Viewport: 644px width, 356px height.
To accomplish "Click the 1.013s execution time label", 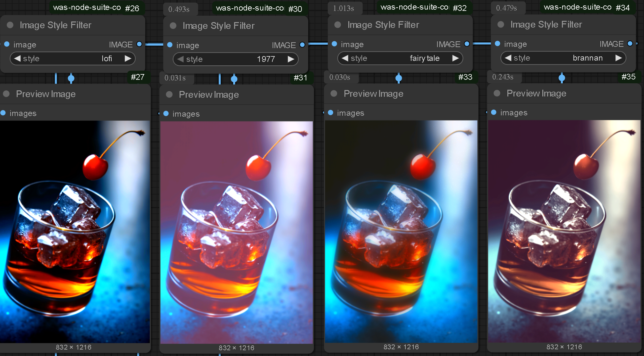I will (x=343, y=8).
